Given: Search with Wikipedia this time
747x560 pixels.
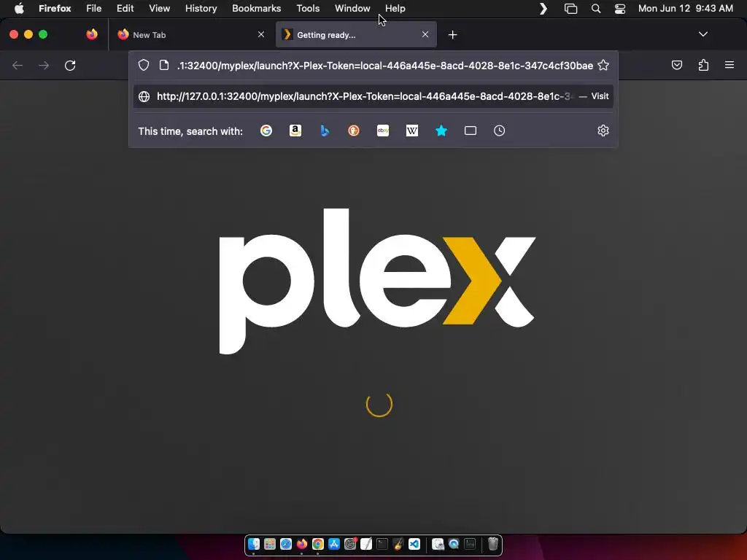Looking at the screenshot, I should 412,131.
